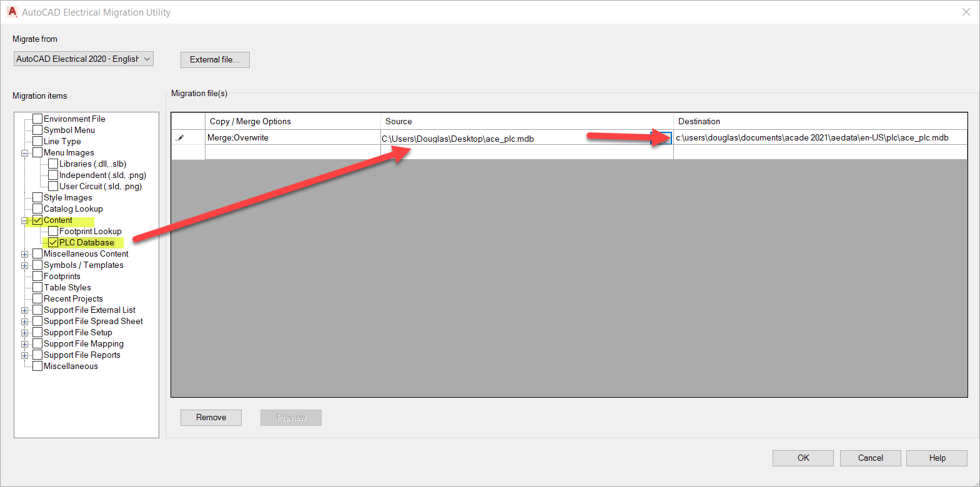Open the Migrate from version dropdown

click(84, 59)
